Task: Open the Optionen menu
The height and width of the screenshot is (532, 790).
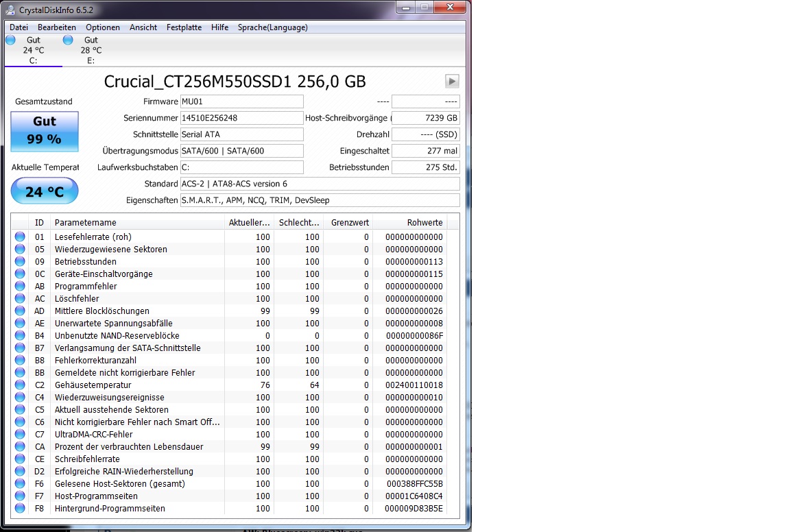Action: click(103, 27)
